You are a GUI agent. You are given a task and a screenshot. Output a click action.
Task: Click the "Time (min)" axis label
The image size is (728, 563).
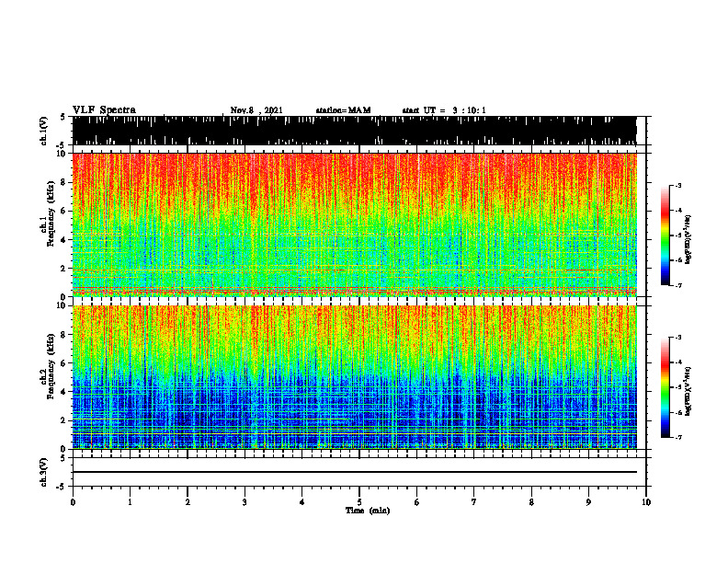368,511
